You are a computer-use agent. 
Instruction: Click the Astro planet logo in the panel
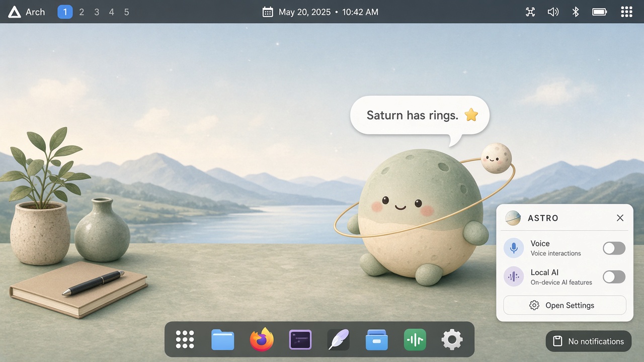click(513, 218)
